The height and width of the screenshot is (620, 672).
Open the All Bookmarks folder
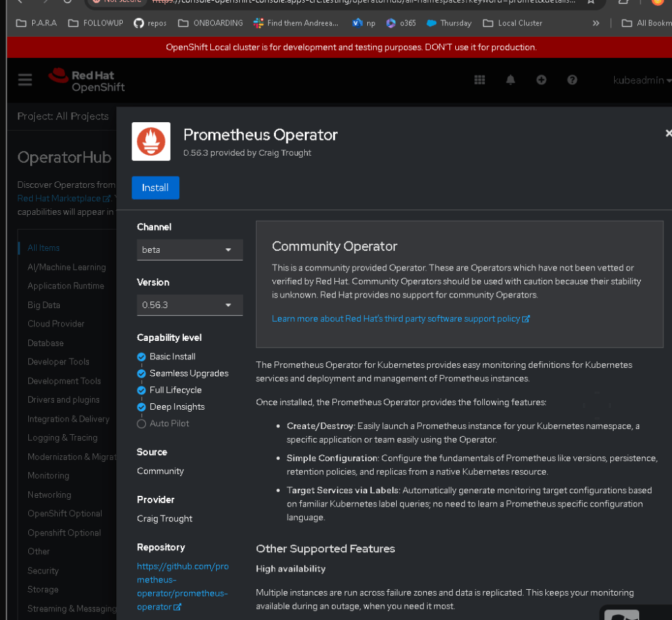[x=647, y=23]
